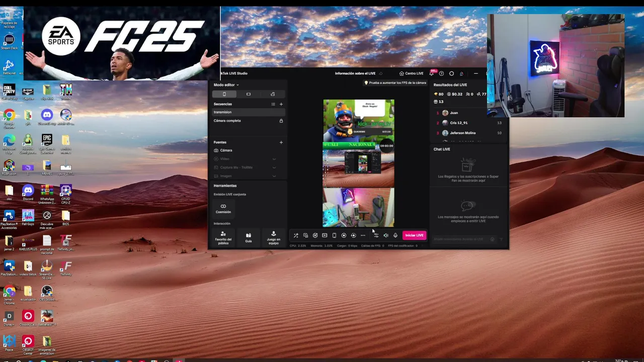The image size is (644, 362).
Task: Click share arrow beside Información sobre el LIVE
Action: coord(381,73)
